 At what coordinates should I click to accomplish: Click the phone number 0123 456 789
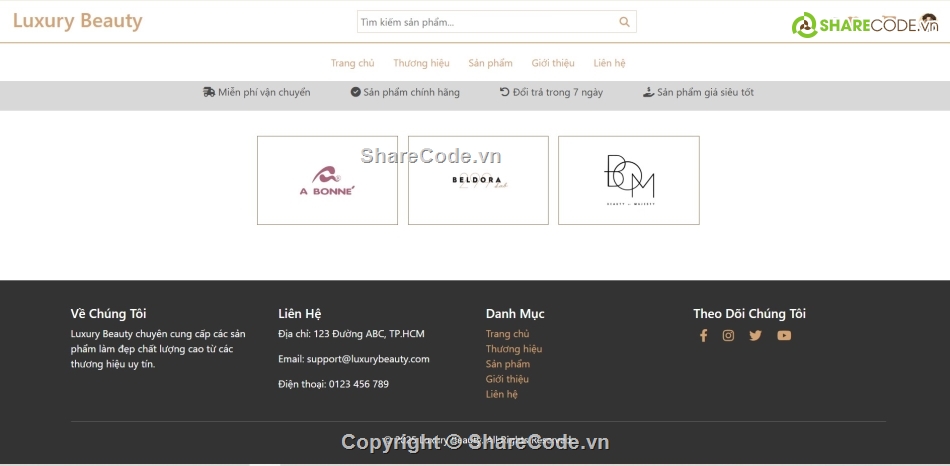(359, 384)
